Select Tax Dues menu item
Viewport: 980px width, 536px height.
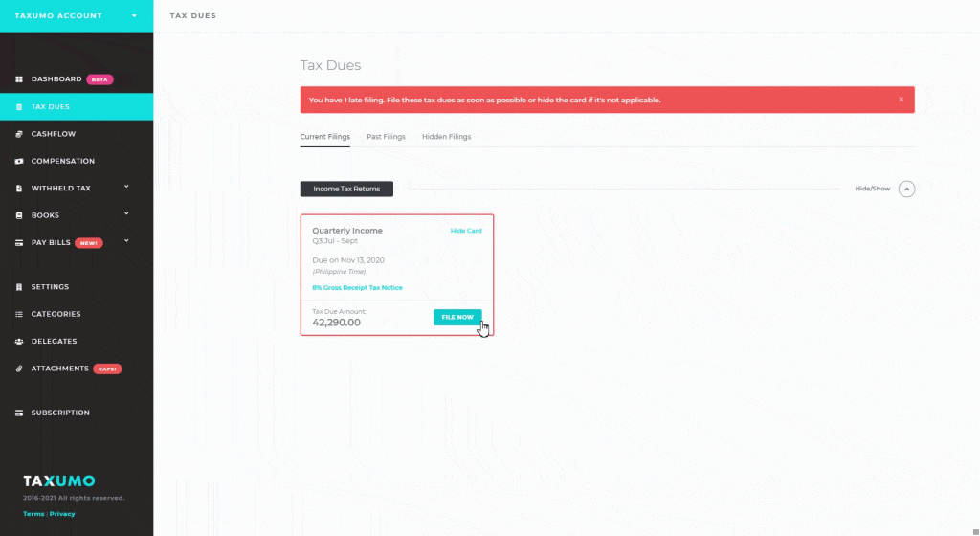[77, 107]
